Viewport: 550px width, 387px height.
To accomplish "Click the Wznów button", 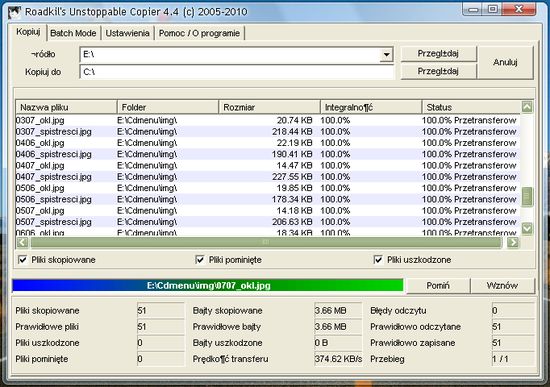I will tap(502, 286).
